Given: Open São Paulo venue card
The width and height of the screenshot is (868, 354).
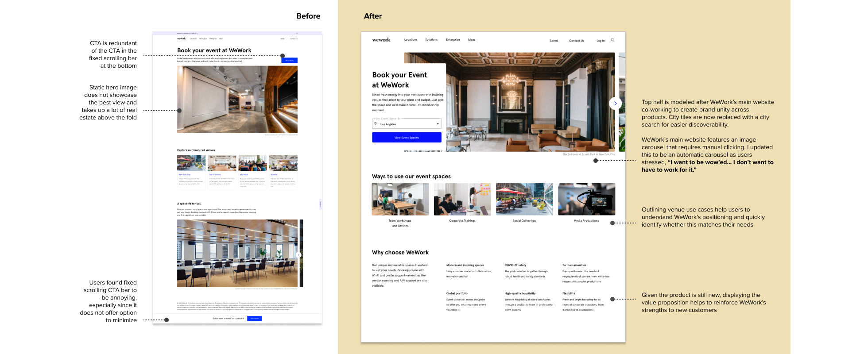Looking at the screenshot, I should pos(252,172).
